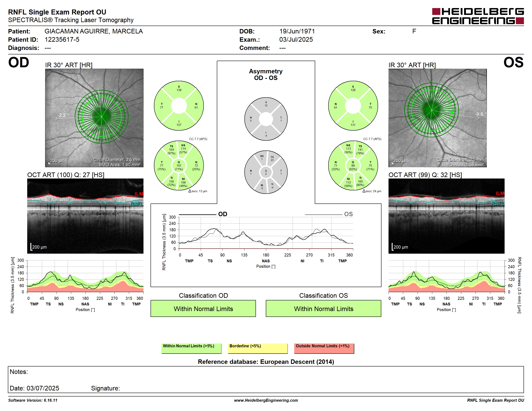This screenshot has height=411, width=532.
Task: Click the Heidelberg Engineering logo
Action: click(x=478, y=16)
